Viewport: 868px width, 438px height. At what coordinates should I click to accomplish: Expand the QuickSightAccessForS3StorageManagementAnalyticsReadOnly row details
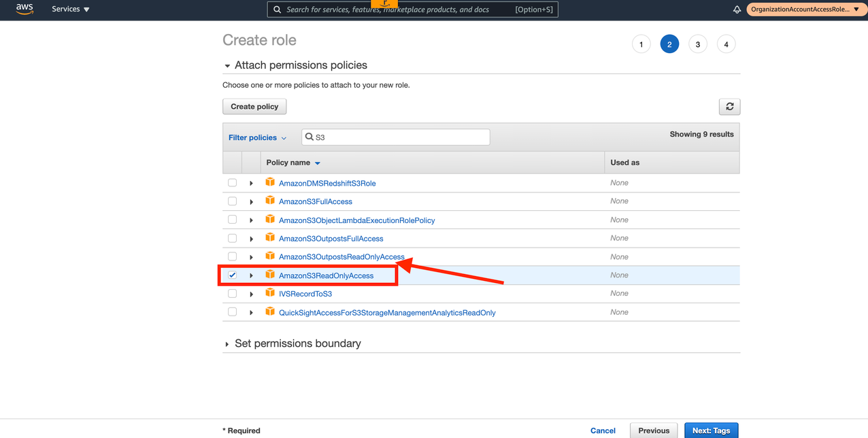click(x=251, y=313)
